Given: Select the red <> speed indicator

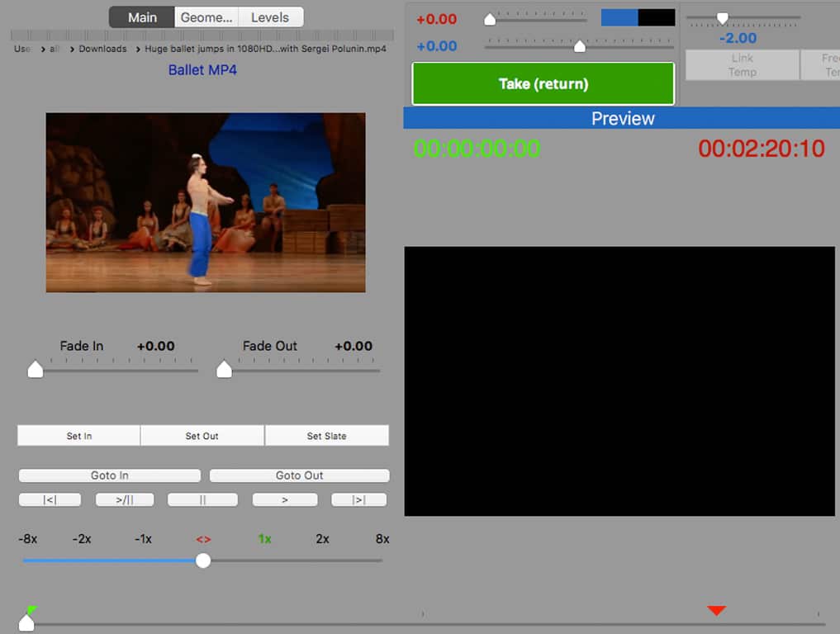Looking at the screenshot, I should tap(203, 539).
